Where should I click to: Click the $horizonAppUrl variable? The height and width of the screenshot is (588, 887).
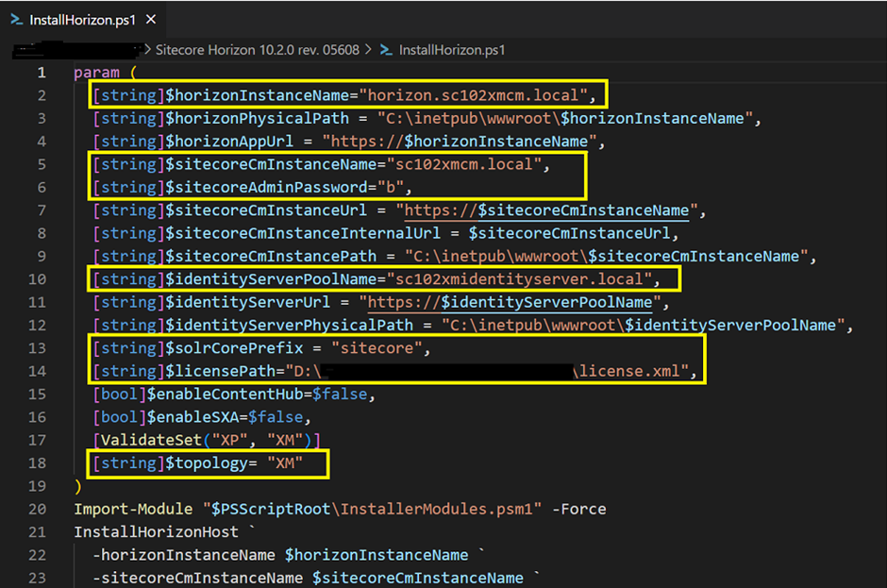coord(229,141)
